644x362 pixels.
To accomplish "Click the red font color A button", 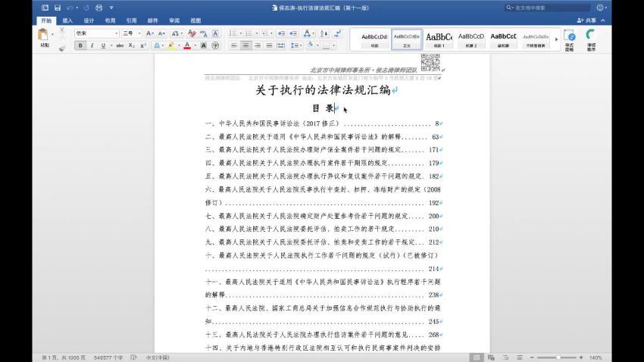I will pos(187,45).
